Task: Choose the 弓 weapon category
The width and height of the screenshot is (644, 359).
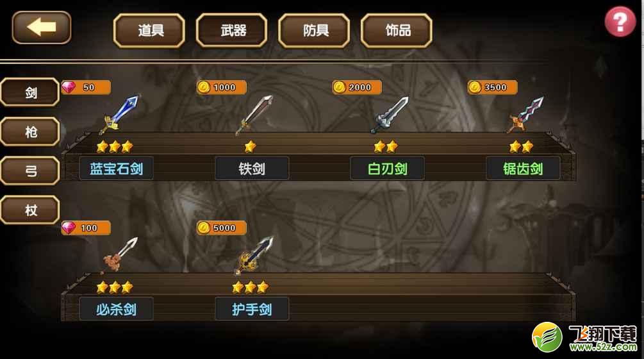Action: tap(30, 171)
